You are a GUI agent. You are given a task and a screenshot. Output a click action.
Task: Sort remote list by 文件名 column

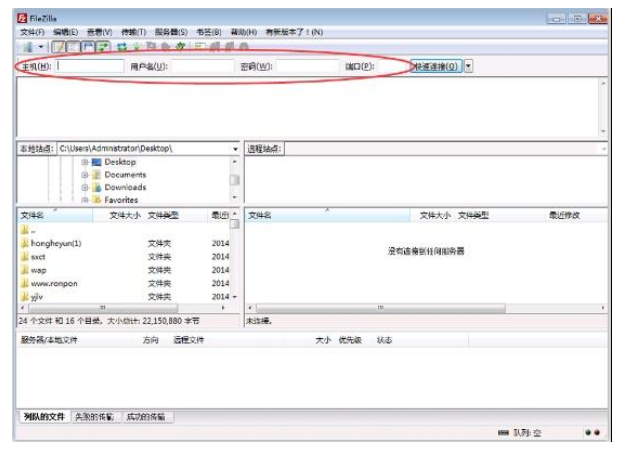327,216
